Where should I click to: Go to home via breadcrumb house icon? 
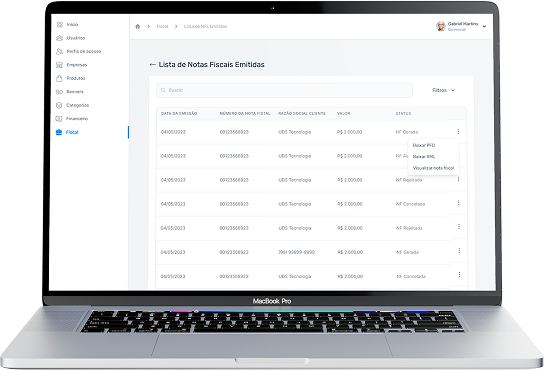point(137,26)
